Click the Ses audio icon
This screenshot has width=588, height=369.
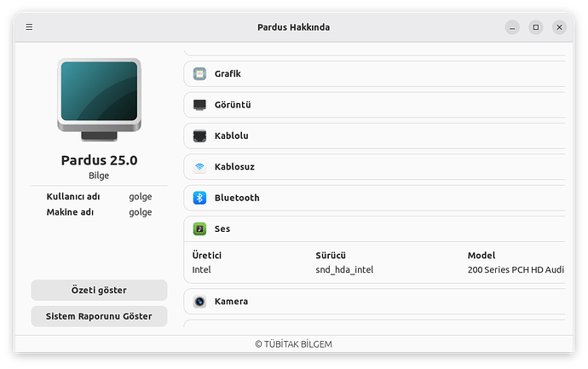[x=199, y=228]
